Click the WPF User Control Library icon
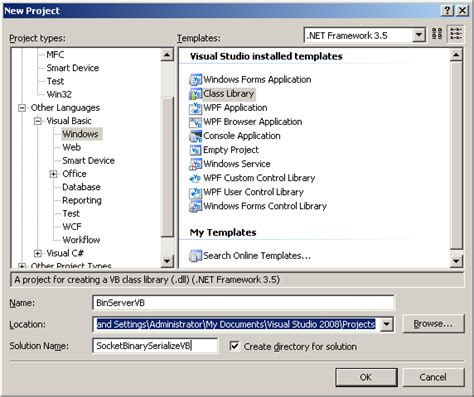This screenshot has height=397, width=474. (195, 192)
